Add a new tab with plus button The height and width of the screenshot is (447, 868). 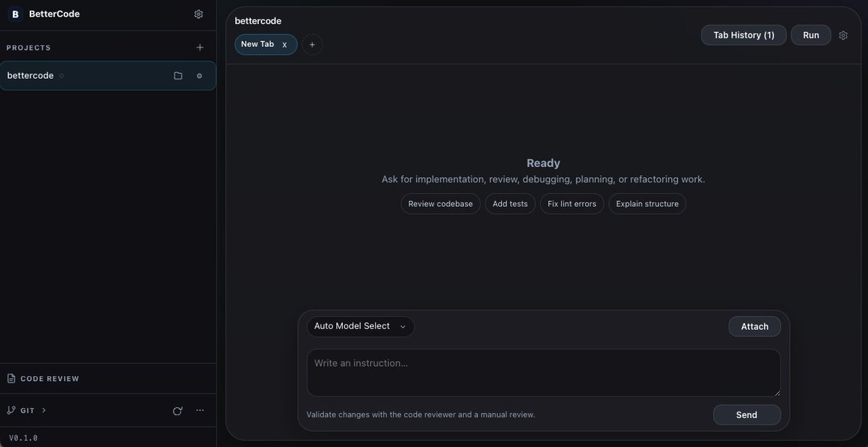click(x=312, y=44)
